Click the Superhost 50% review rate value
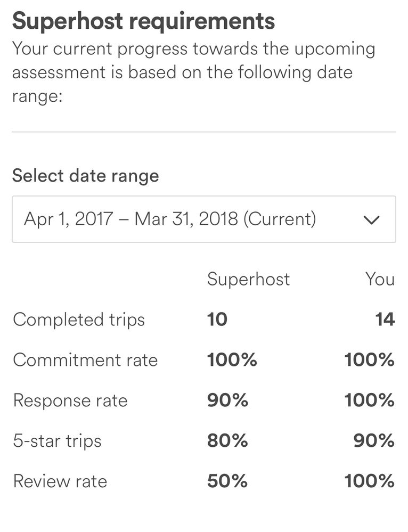This screenshot has height=532, width=408. click(x=227, y=481)
